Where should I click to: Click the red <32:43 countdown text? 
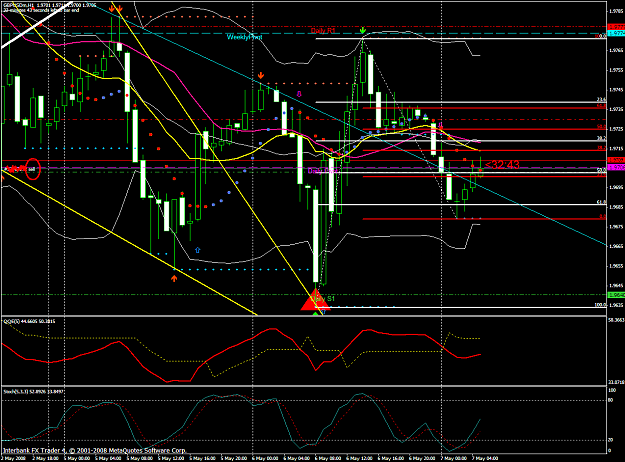[x=502, y=165]
